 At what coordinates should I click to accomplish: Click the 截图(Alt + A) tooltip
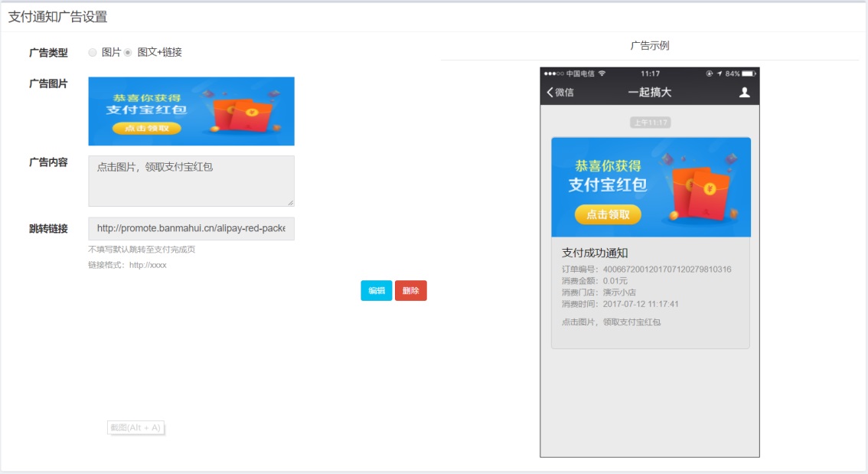[135, 427]
